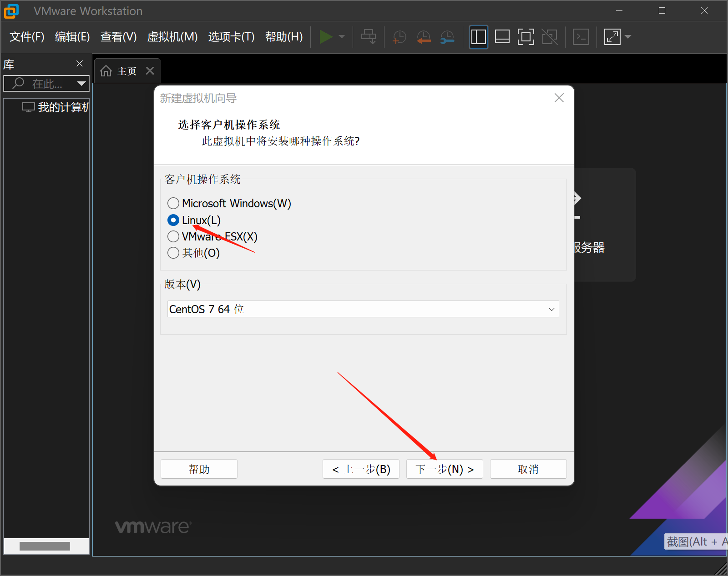728x576 pixels.
Task: Click the 取消 cancel button
Action: coord(528,469)
